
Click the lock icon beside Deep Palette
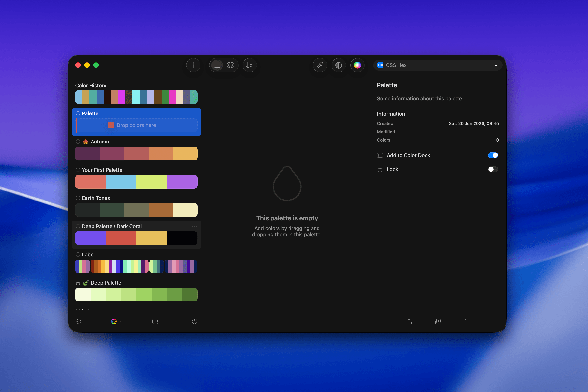[x=78, y=283]
